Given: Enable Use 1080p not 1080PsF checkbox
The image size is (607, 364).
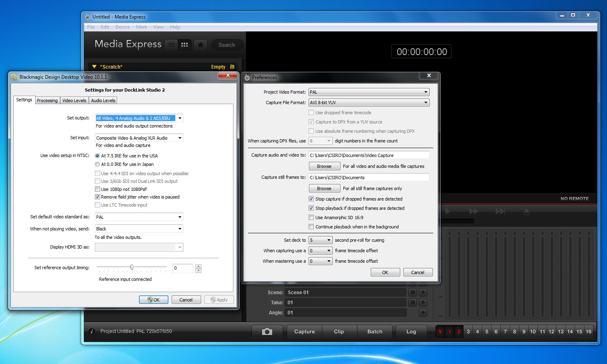Looking at the screenshot, I should coord(97,189).
